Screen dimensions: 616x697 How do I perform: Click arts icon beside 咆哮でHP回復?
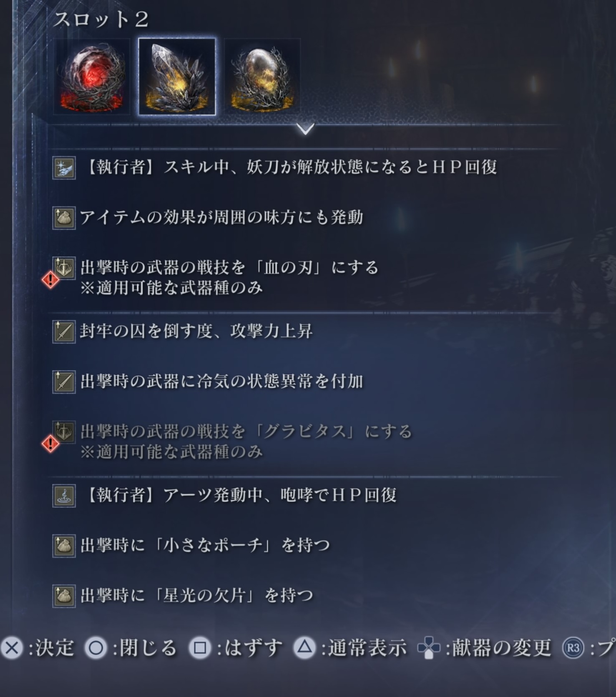64,496
